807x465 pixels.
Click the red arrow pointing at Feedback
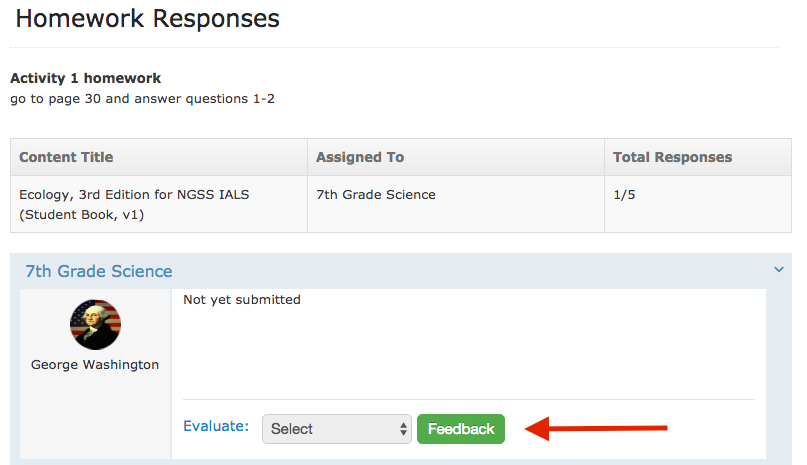point(600,429)
